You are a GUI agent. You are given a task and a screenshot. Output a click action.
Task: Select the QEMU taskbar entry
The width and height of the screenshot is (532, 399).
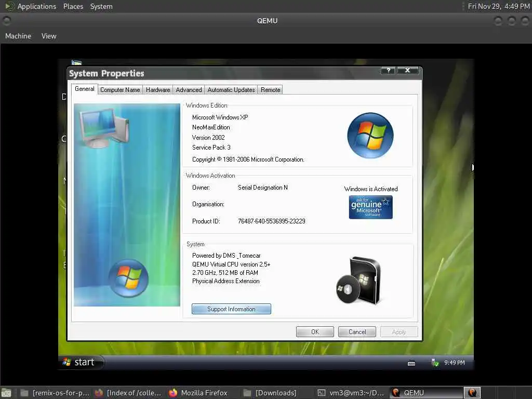(x=426, y=393)
